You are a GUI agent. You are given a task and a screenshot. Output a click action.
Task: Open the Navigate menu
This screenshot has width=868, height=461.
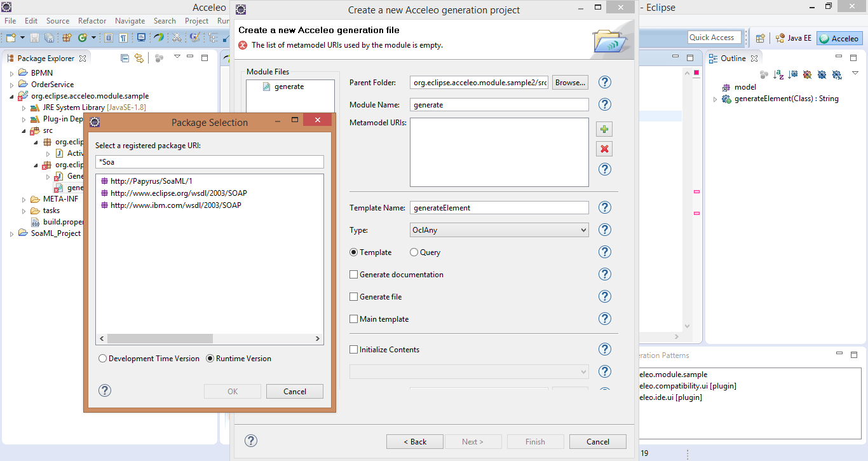[x=130, y=21]
